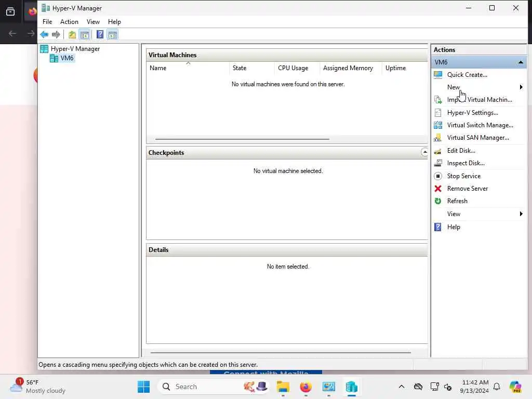Open the weather widget showing 56°F
Viewport: 532px width, 399px height.
tap(37, 387)
